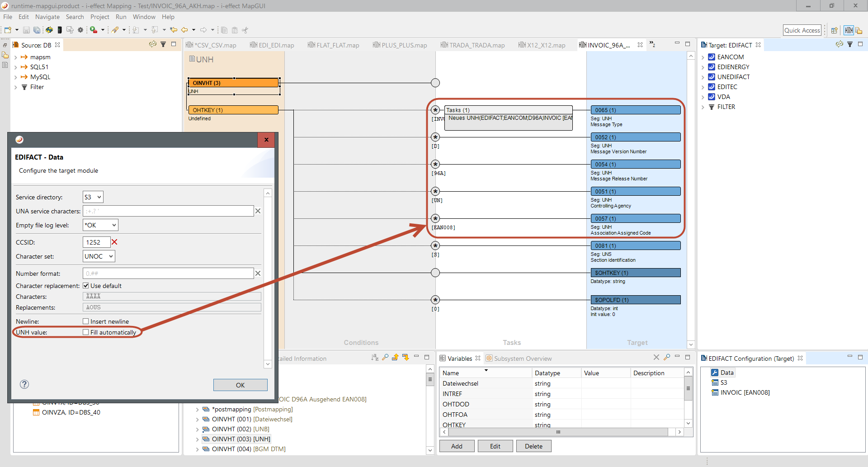Screen dimensions: 868x467
Task: Click the filter icon in Source panel
Action: (163, 44)
